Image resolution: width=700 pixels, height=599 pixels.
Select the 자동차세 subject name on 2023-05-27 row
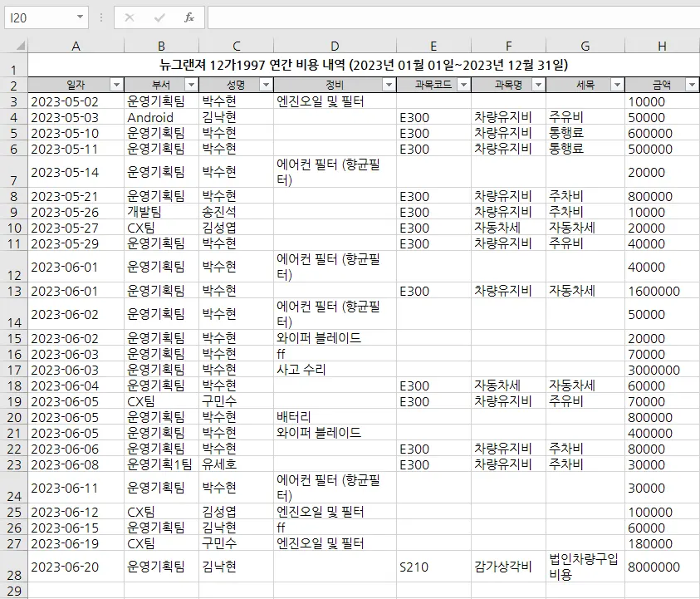pyautogui.click(x=508, y=228)
